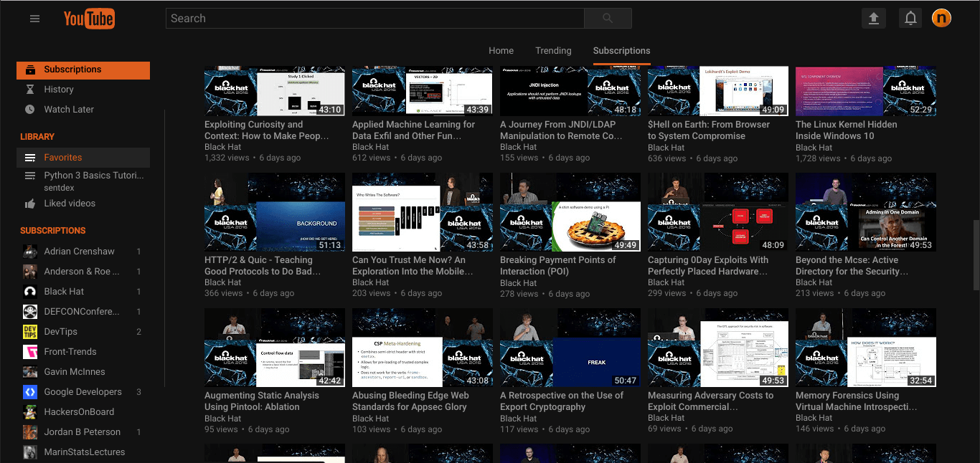This screenshot has height=463, width=980.
Task: Click the LIBRARY section heading
Action: click(37, 137)
